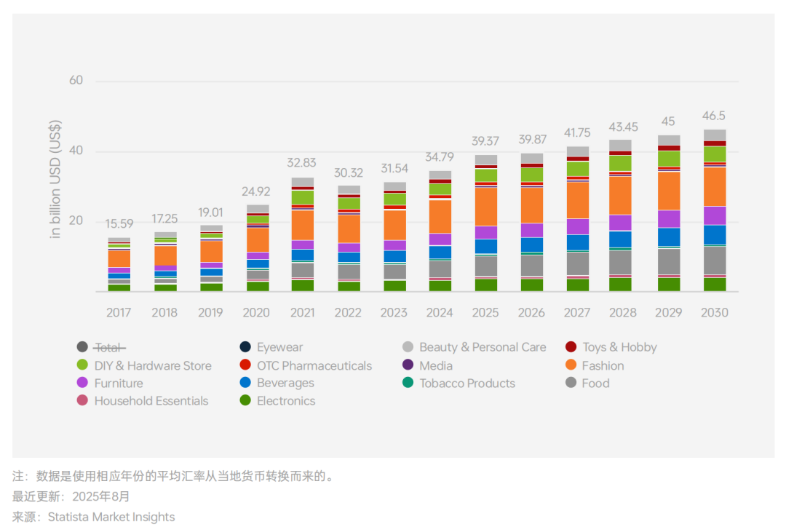Select the blue Beverages segment in 2029 bar
The width and height of the screenshot is (786, 532).
670,237
